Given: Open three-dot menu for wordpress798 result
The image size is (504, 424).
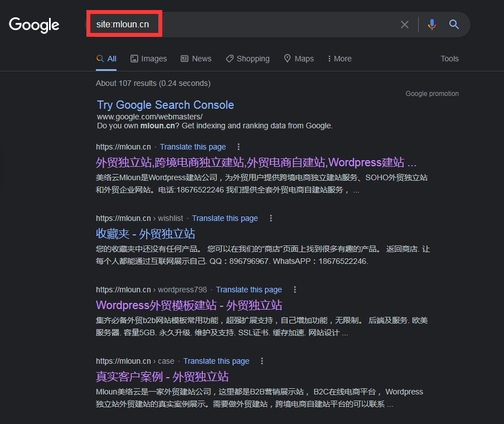Looking at the screenshot, I should [295, 290].
